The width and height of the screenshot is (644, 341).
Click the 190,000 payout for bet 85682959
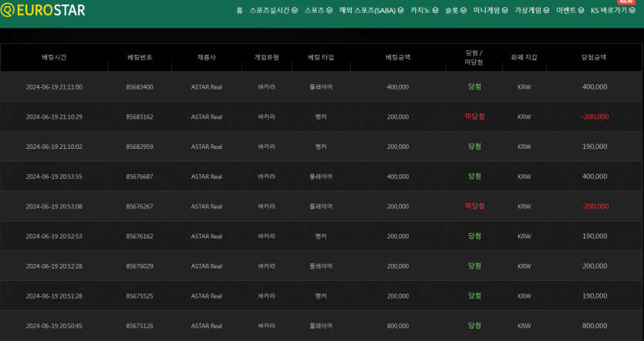pyautogui.click(x=595, y=147)
